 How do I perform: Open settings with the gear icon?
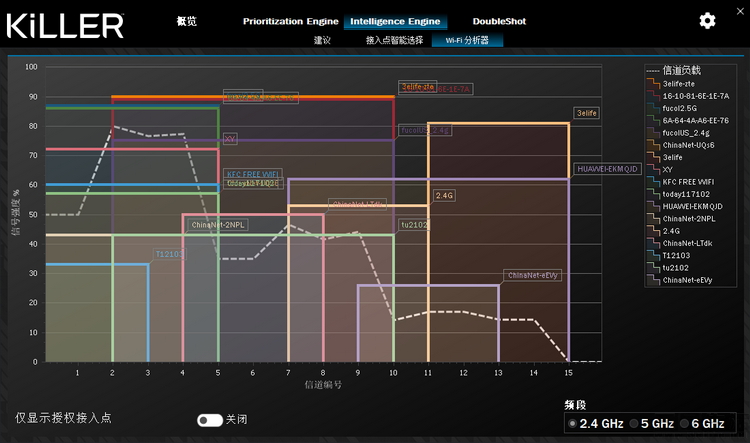[707, 20]
